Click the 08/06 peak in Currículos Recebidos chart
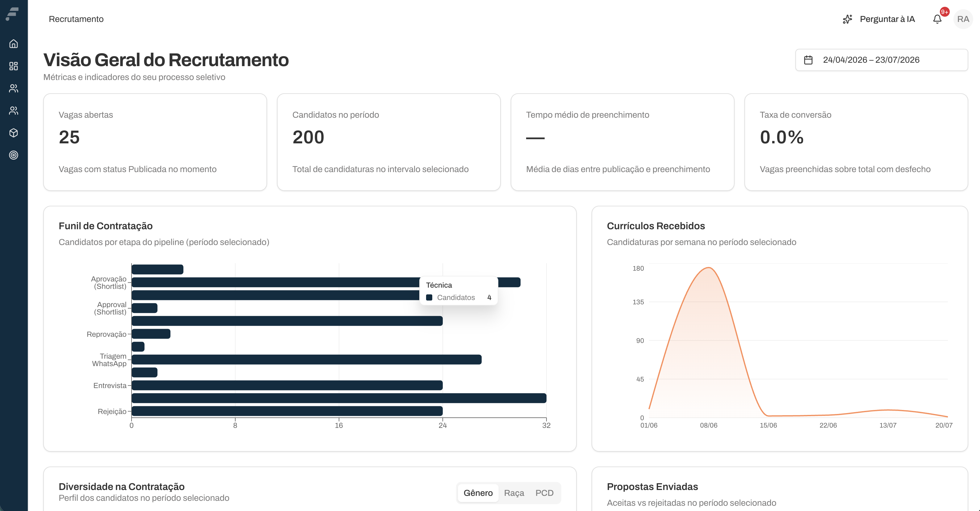Image resolution: width=980 pixels, height=511 pixels. (709, 268)
